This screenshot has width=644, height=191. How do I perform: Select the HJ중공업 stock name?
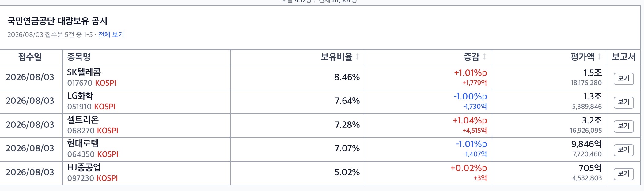pyautogui.click(x=84, y=168)
